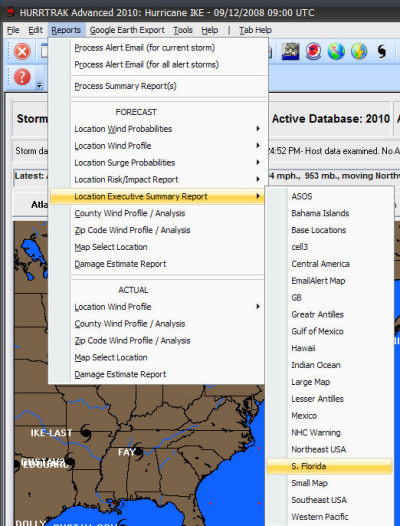Select forecast County Wind Profile / Analysis
400x526 pixels.
click(x=158, y=213)
